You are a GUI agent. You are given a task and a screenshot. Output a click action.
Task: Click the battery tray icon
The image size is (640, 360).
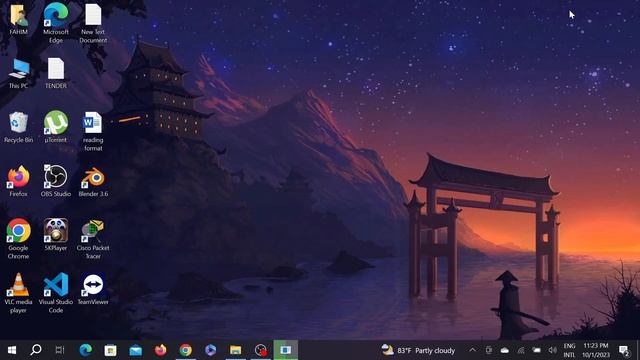pyautogui.click(x=537, y=350)
